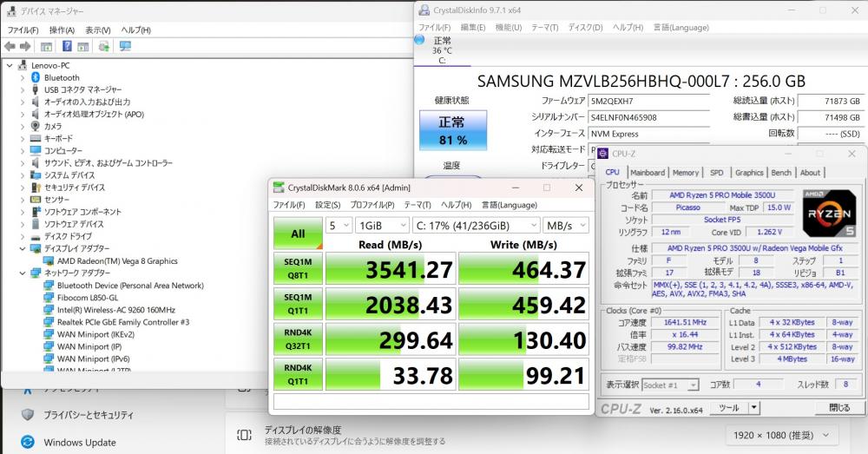Switch to SPD tab in CPU-Z
The image size is (868, 454).
[716, 173]
